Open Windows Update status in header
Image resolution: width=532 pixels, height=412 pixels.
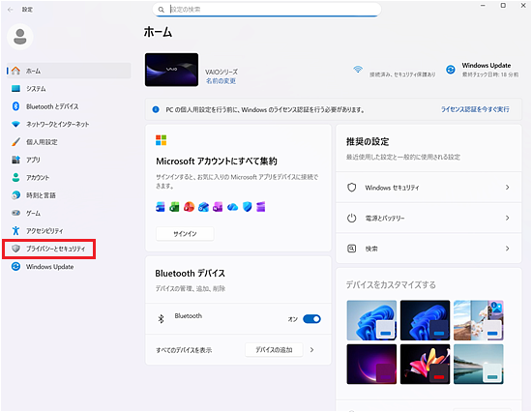click(482, 70)
